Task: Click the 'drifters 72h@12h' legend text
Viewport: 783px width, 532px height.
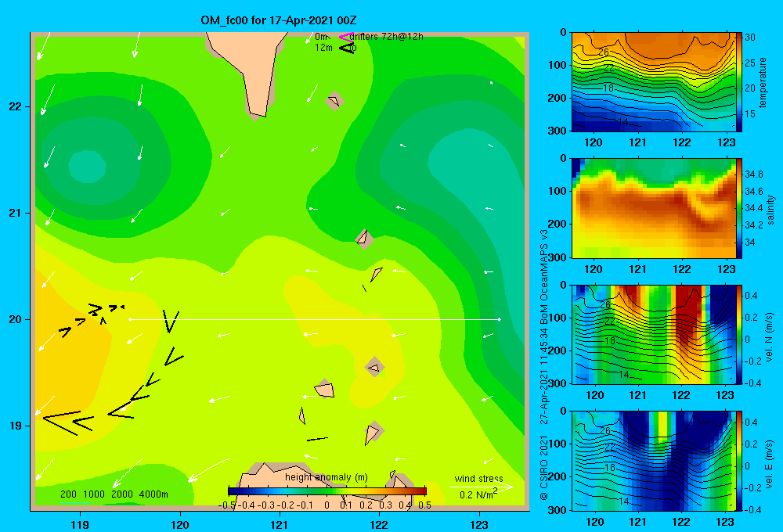Action: pos(387,37)
